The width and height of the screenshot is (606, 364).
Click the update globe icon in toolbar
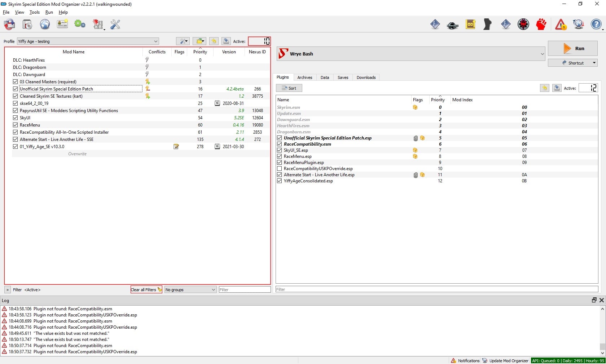pyautogui.click(x=579, y=25)
